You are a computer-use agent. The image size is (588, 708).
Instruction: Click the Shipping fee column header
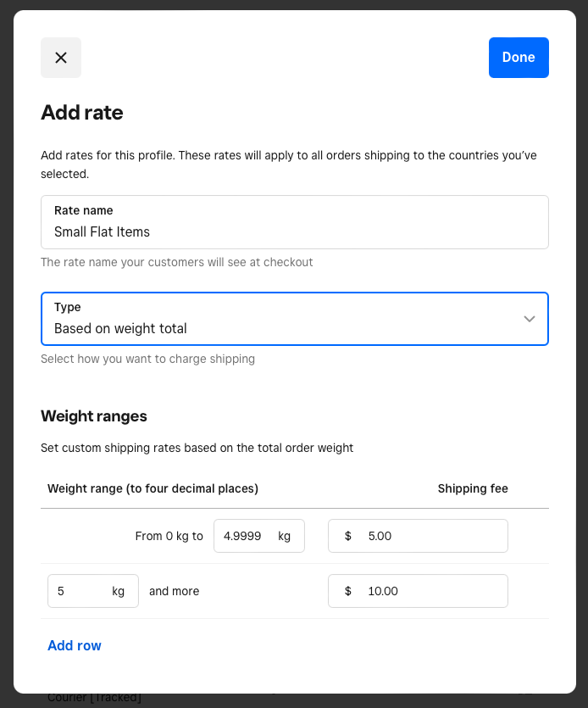pyautogui.click(x=473, y=488)
